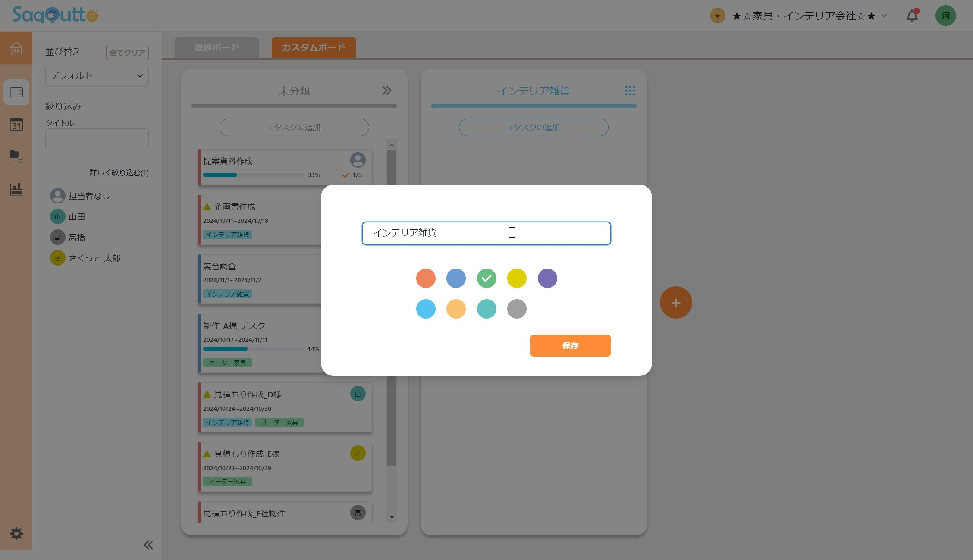Viewport: 973px width, 560px height.
Task: Open the bar chart reports icon
Action: (x=16, y=189)
